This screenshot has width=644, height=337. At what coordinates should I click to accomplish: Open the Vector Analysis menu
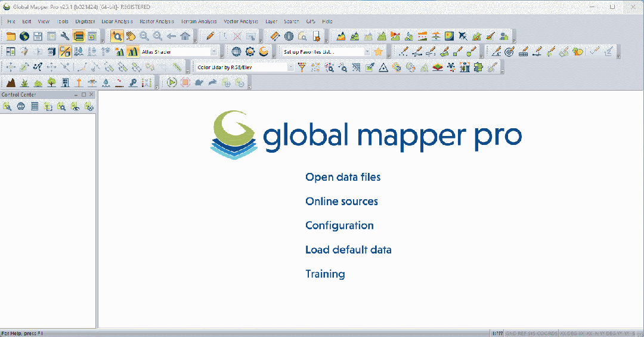241,21
